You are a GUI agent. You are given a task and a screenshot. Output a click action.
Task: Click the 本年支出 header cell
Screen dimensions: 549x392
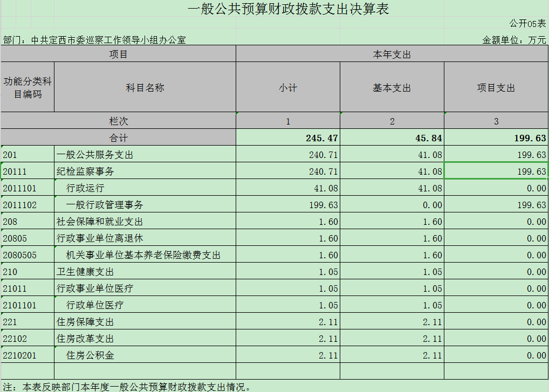pyautogui.click(x=392, y=54)
